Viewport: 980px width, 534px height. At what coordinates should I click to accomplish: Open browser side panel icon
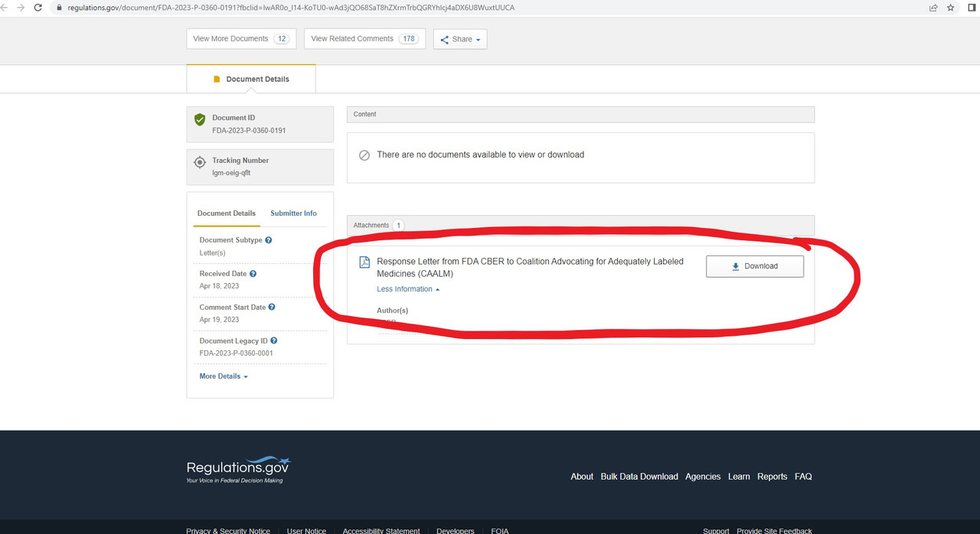click(972, 8)
